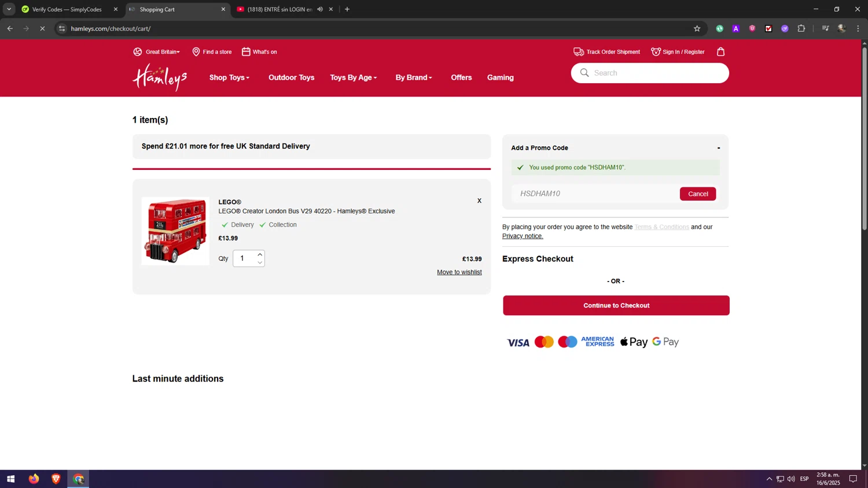Image resolution: width=868 pixels, height=488 pixels.
Task: Open the media controls icon
Action: [825, 28]
